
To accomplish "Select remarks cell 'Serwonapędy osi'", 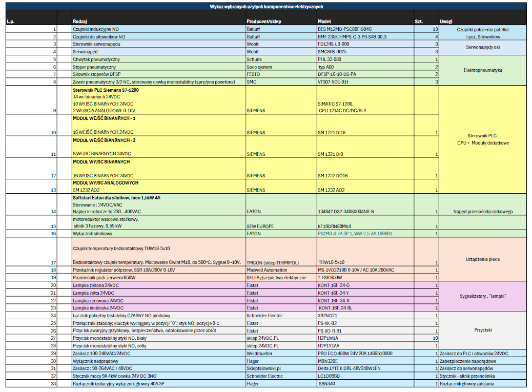I will click(x=483, y=48).
